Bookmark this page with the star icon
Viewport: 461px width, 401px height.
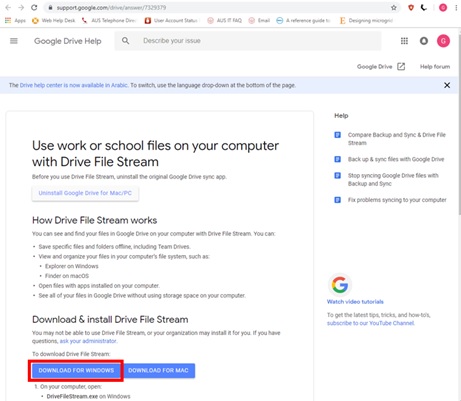click(x=394, y=8)
